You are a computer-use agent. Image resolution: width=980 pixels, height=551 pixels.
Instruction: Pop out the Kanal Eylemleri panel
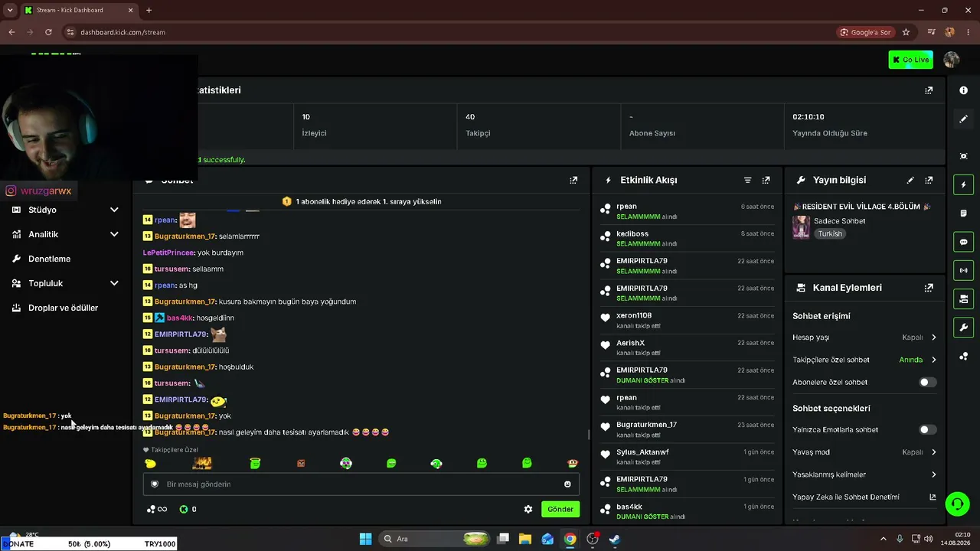click(929, 289)
